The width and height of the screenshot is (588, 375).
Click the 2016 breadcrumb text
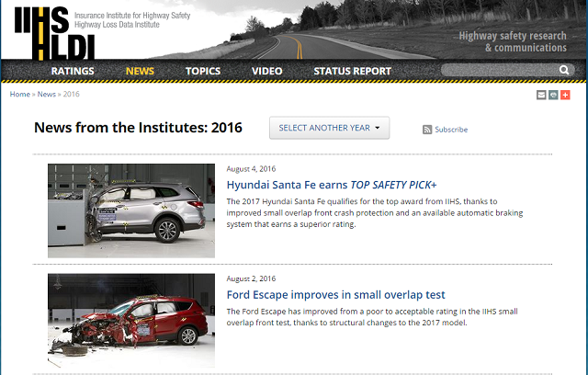pyautogui.click(x=72, y=94)
